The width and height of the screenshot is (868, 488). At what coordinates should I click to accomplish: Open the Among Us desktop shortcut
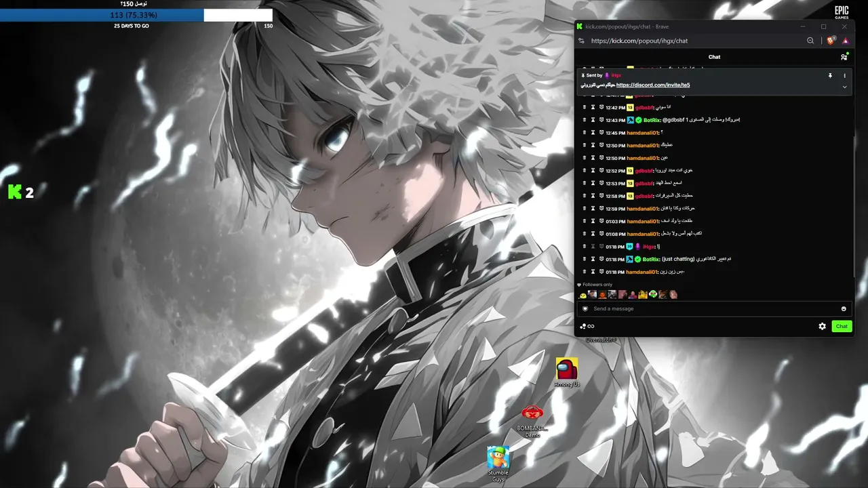[567, 372]
